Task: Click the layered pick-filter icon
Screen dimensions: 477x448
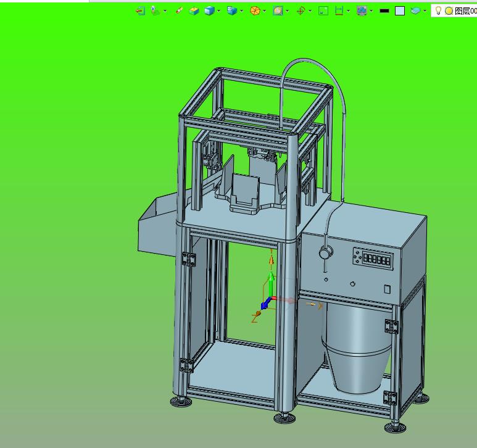Action: coord(156,10)
